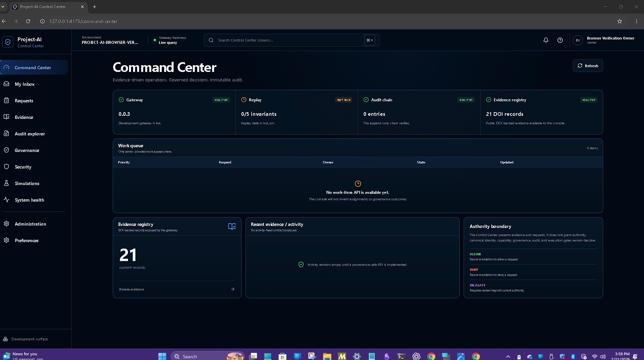Click the Replay clock status icon
Screen dimensions: 644x360
tap(244, 100)
